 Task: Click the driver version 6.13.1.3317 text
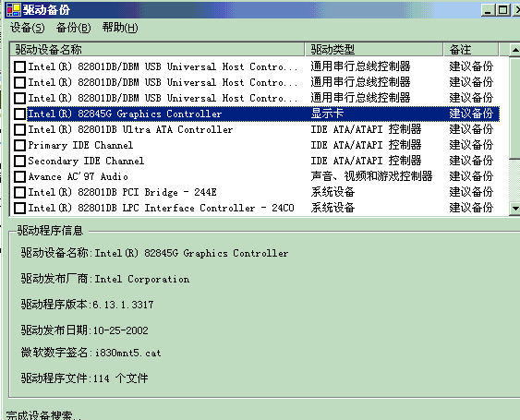click(123, 305)
